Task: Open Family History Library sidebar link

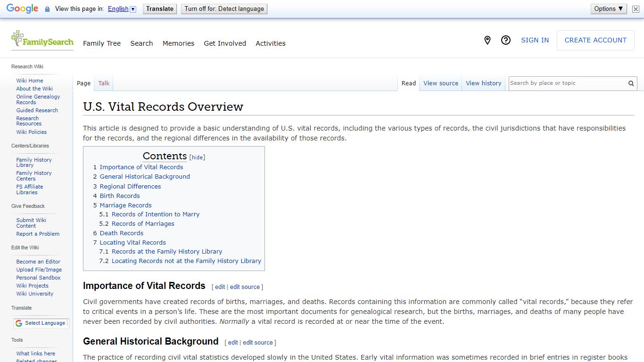Action: coord(34,163)
